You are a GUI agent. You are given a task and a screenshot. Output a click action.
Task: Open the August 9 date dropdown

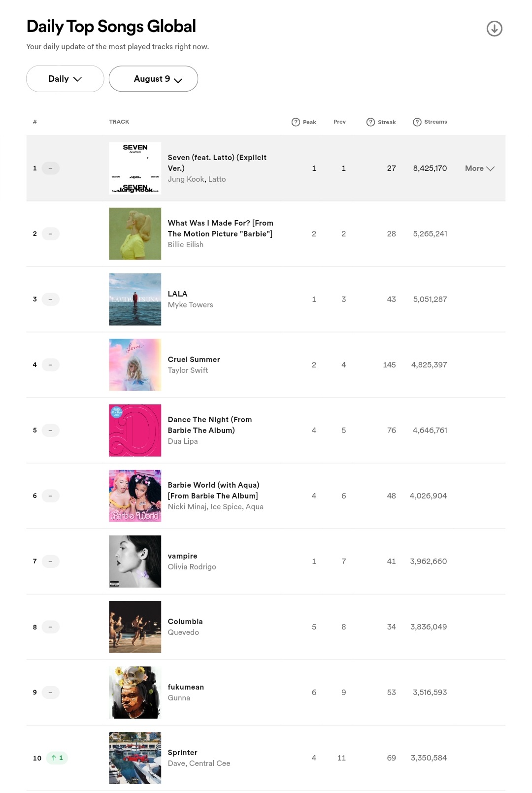(153, 79)
